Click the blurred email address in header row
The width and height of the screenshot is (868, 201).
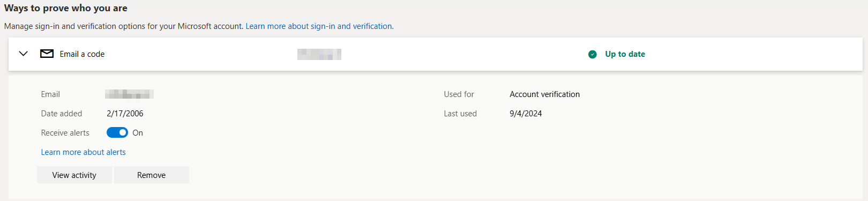[319, 54]
